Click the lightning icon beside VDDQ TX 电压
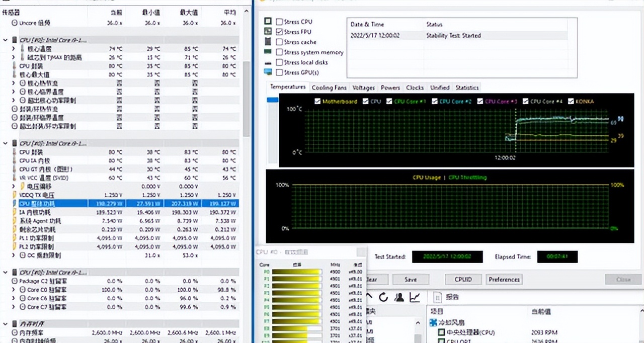Image resolution: width=644 pixels, height=343 pixels. (x=15, y=195)
